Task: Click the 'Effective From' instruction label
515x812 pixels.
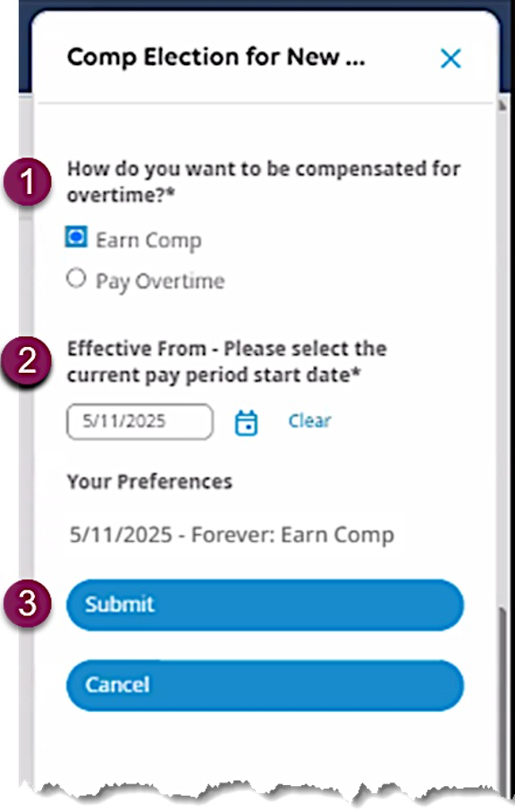Action: pos(227,361)
